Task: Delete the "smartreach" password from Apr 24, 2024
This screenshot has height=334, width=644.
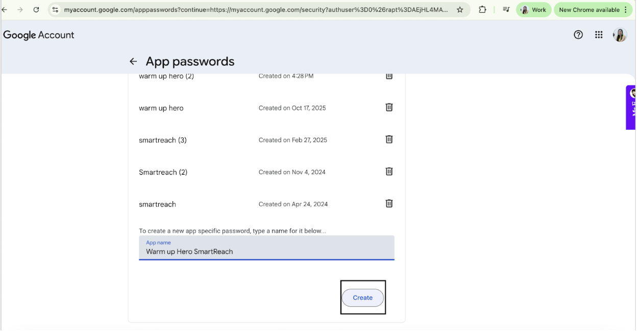Action: pos(389,203)
